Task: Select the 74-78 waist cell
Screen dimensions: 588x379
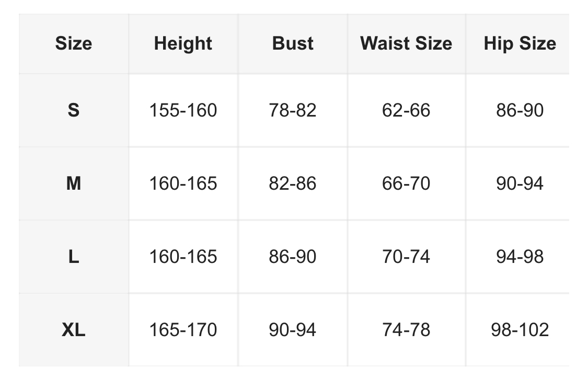Action: (x=406, y=330)
